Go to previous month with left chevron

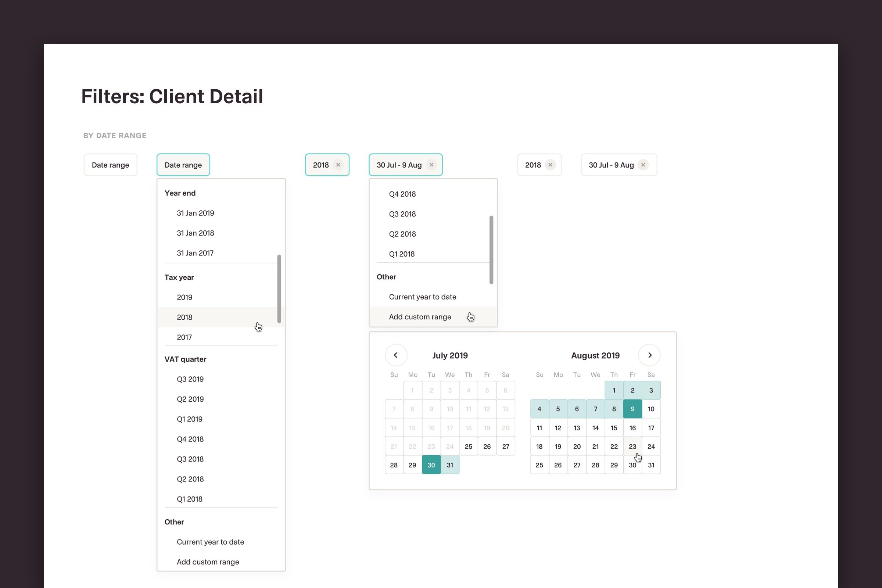pos(396,355)
